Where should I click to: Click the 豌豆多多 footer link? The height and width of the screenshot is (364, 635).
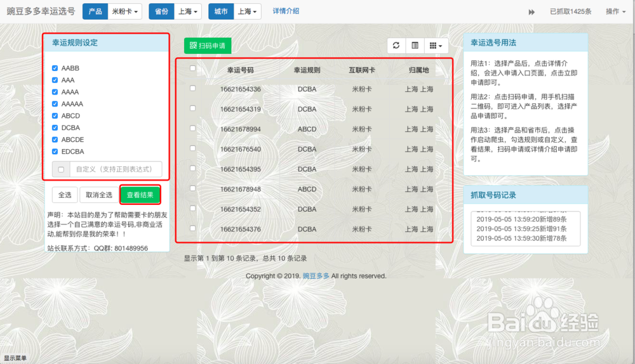[316, 276]
